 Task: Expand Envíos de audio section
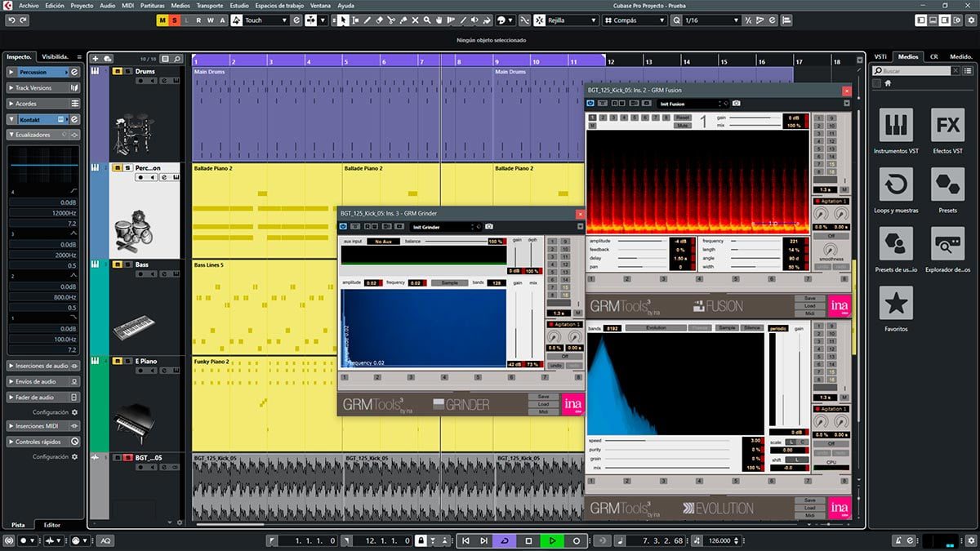pyautogui.click(x=43, y=381)
